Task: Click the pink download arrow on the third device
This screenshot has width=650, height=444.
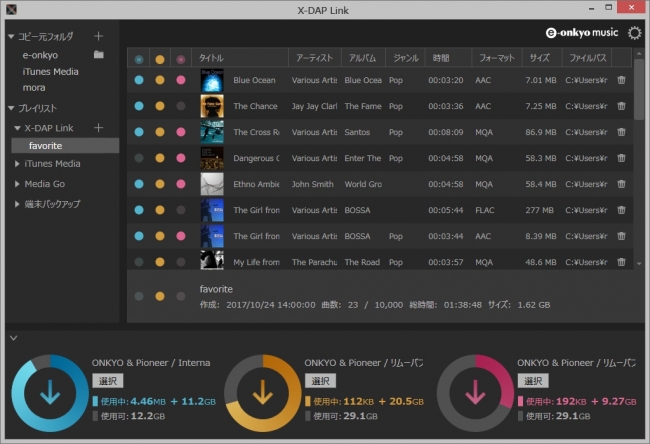Action: [x=476, y=393]
